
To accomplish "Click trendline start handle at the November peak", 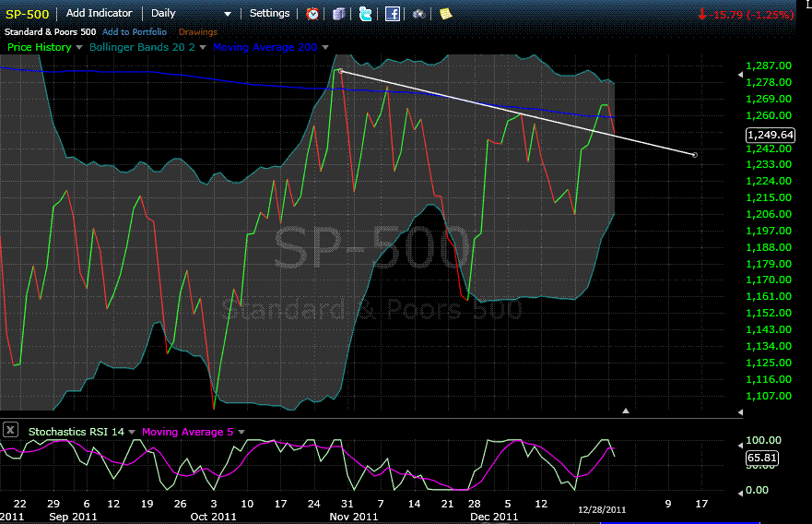I will [341, 72].
